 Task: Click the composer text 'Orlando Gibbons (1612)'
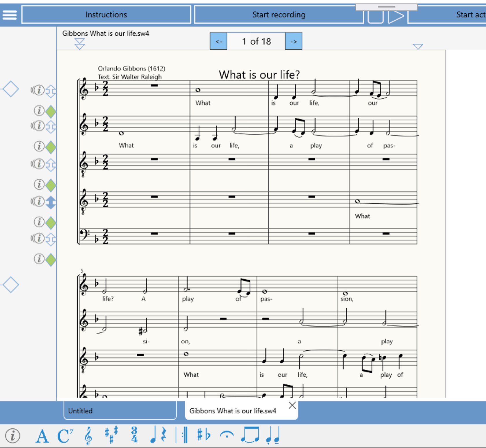click(x=131, y=69)
